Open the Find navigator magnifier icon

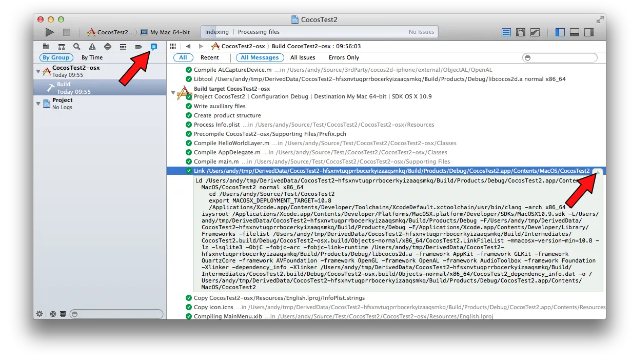[x=76, y=47]
